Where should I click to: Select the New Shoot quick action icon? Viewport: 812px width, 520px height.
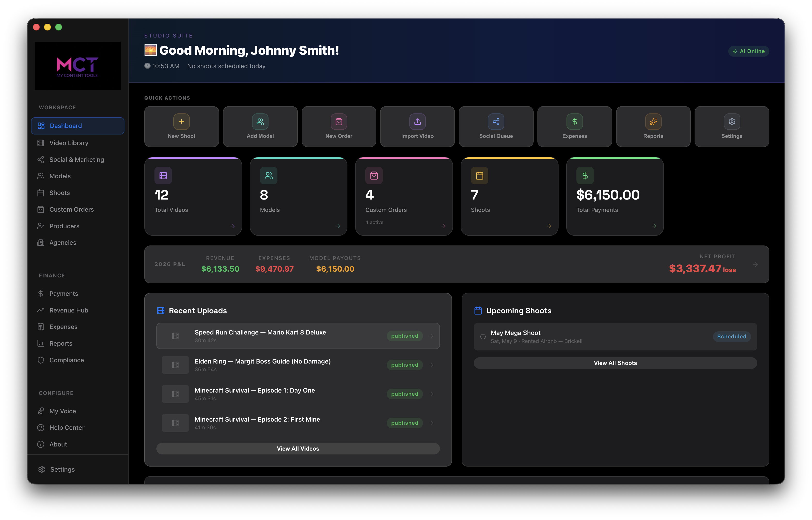(x=182, y=122)
